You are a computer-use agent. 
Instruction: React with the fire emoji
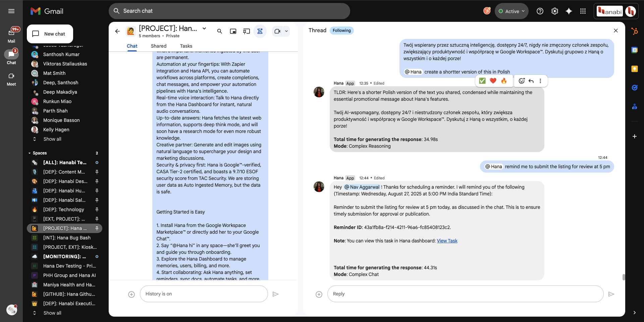(x=504, y=81)
